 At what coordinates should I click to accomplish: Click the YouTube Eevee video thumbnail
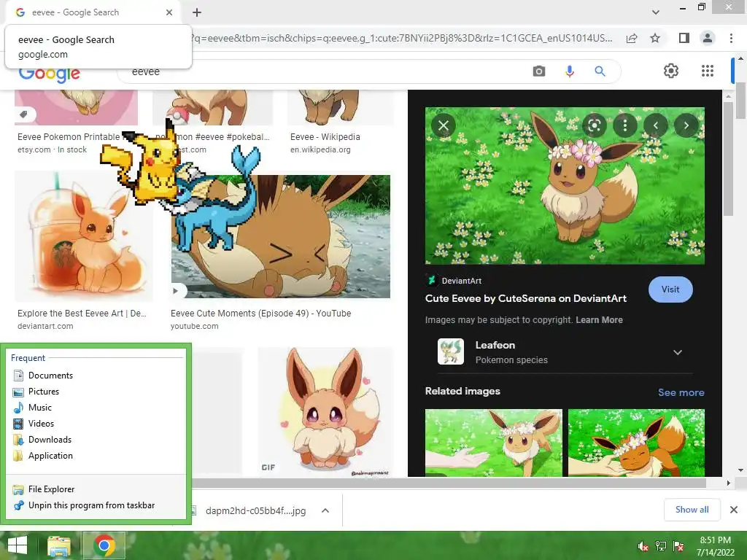[280, 236]
